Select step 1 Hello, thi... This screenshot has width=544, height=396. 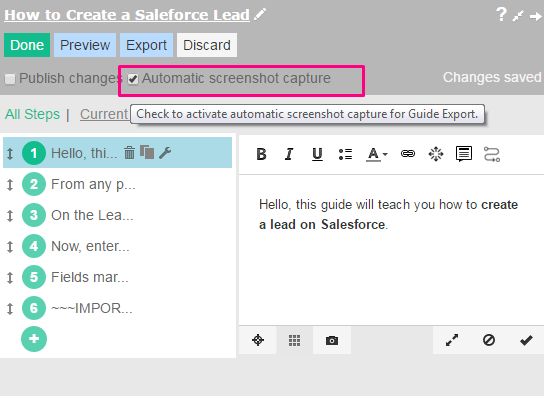118,153
